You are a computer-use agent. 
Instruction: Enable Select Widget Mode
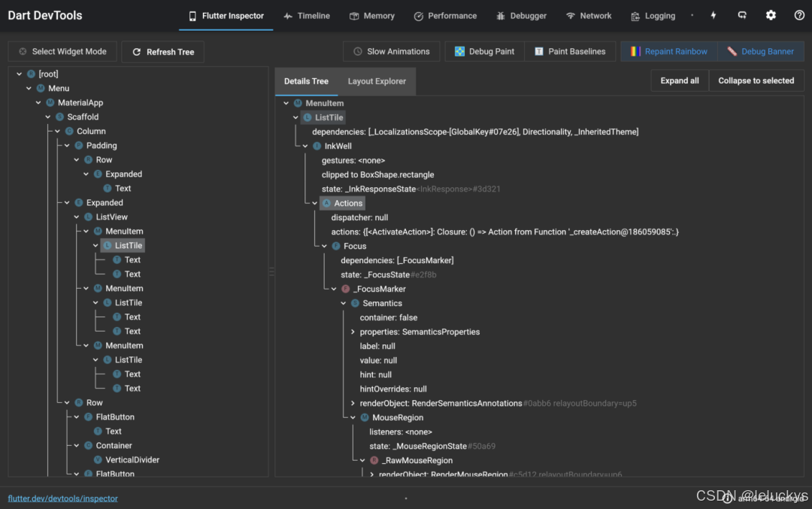pos(62,52)
